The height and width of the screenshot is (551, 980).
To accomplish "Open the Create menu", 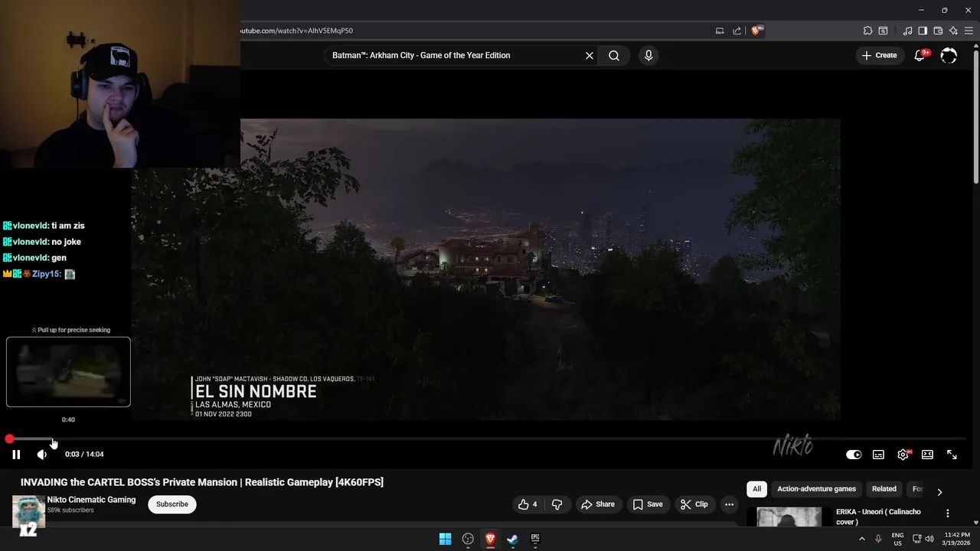I will pyautogui.click(x=879, y=55).
